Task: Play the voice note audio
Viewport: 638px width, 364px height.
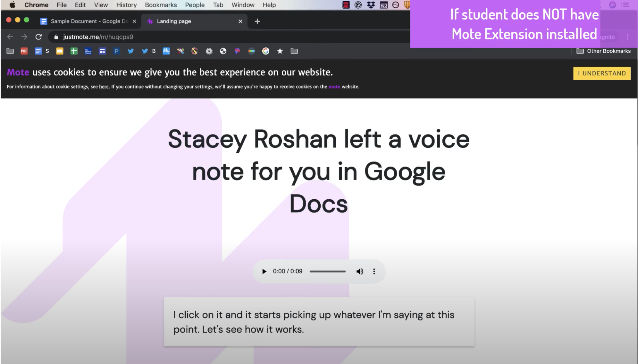Action: [264, 271]
